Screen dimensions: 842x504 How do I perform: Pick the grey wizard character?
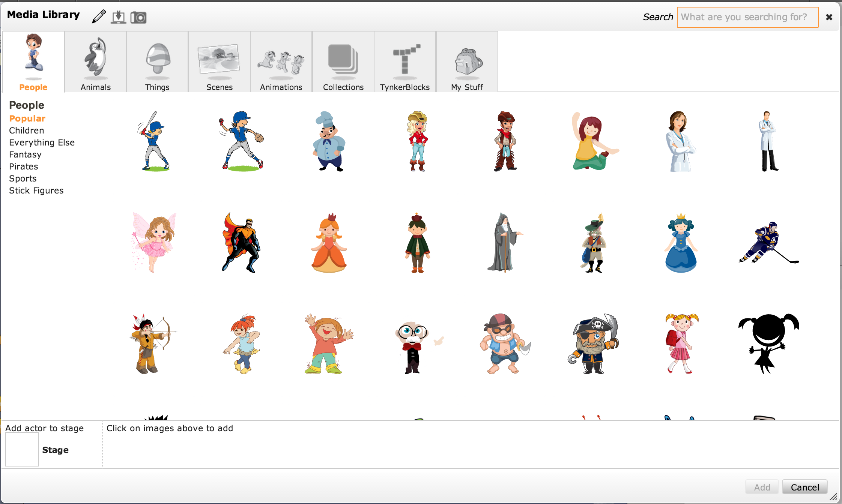[x=505, y=242]
